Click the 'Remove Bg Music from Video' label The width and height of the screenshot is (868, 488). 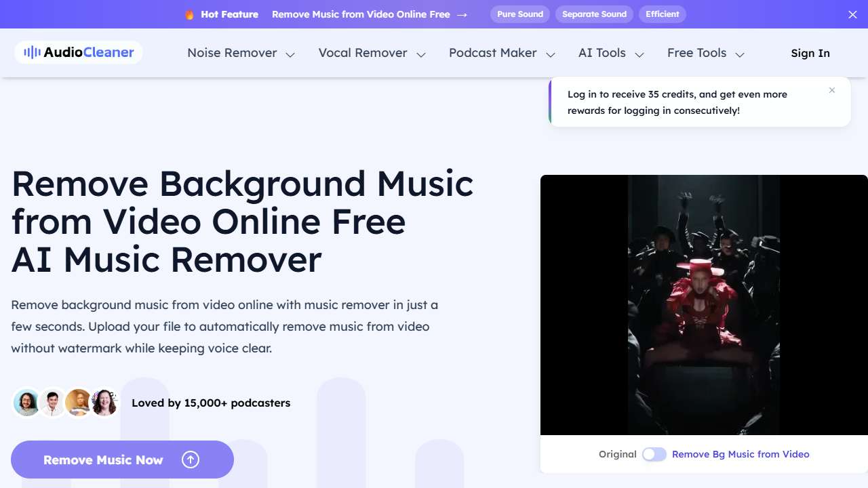(741, 454)
